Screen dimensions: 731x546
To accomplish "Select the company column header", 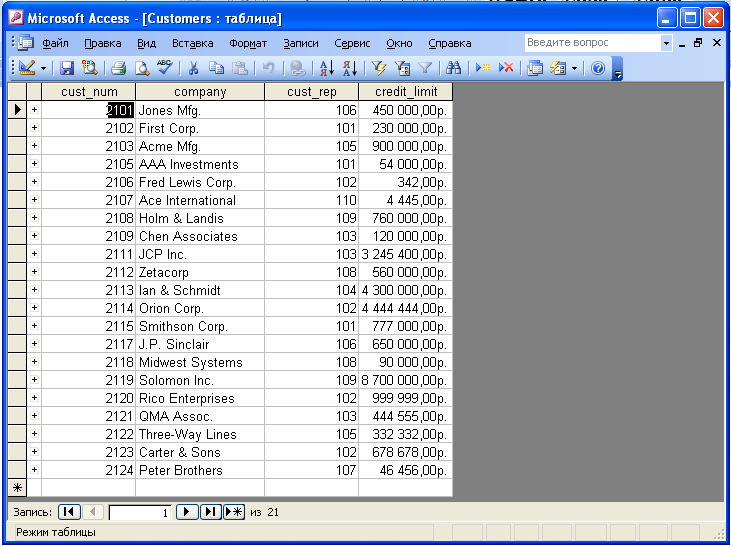I will coord(200,92).
